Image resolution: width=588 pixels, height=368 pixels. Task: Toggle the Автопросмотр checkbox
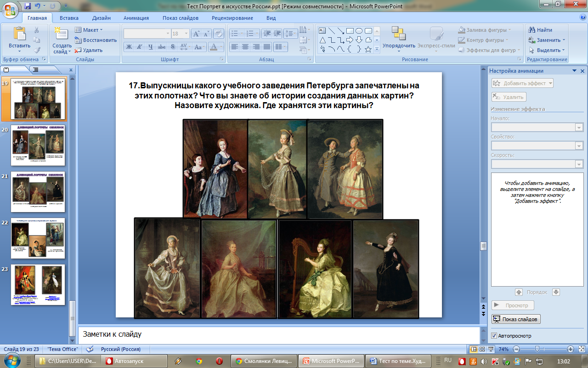tap(494, 335)
